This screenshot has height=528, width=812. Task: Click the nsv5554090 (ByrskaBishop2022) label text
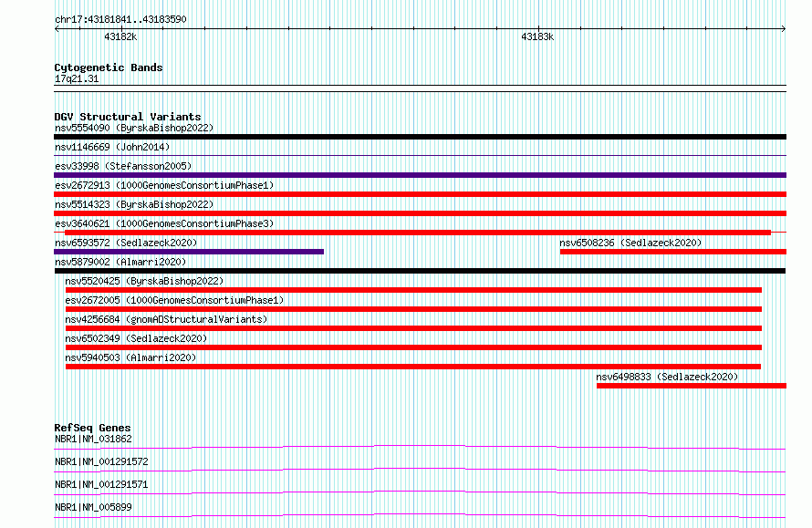pyautogui.click(x=134, y=128)
